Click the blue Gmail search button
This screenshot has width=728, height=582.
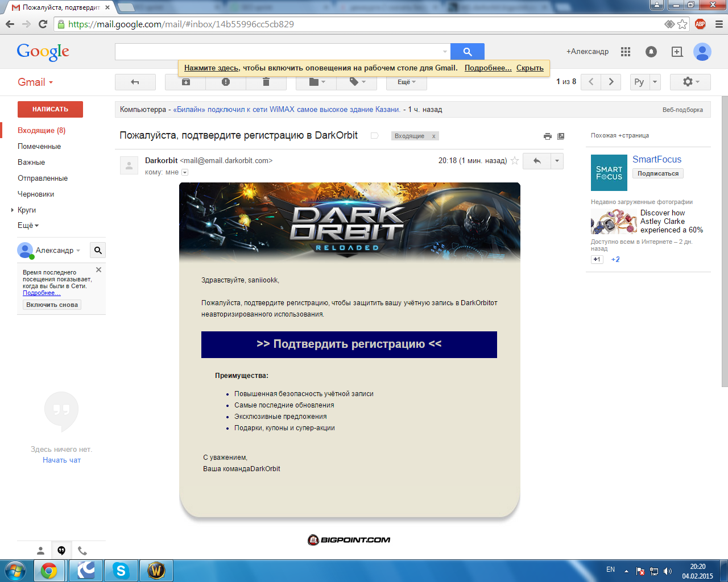[468, 52]
